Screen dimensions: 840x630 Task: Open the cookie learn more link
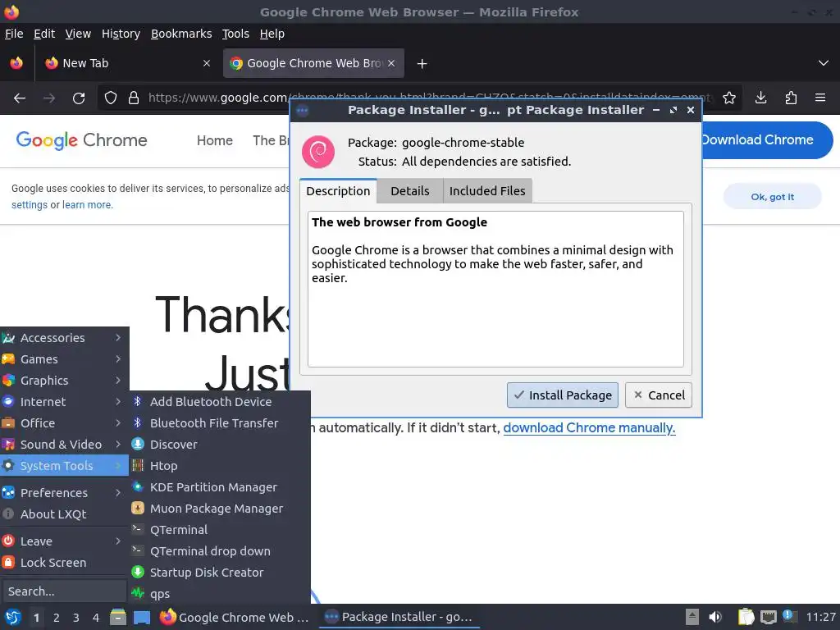coord(87,205)
